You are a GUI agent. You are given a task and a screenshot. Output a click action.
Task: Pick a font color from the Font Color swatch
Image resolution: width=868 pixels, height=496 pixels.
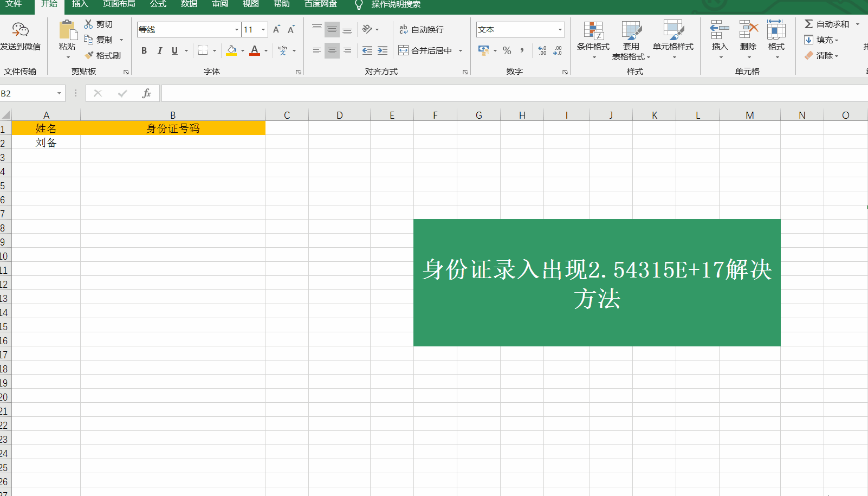click(254, 50)
